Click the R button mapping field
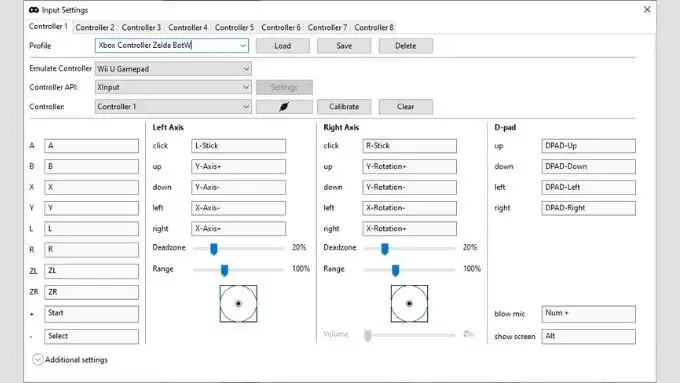680x383 pixels. click(92, 250)
